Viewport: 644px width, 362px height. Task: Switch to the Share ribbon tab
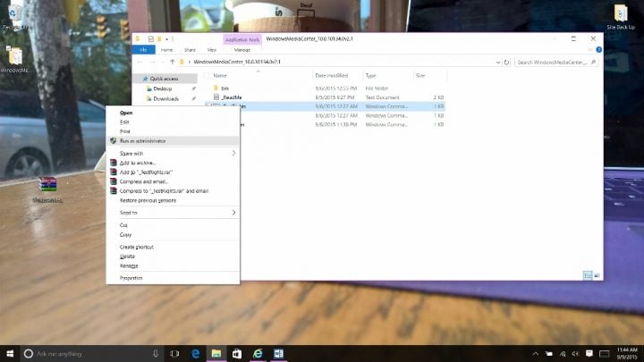tap(190, 50)
